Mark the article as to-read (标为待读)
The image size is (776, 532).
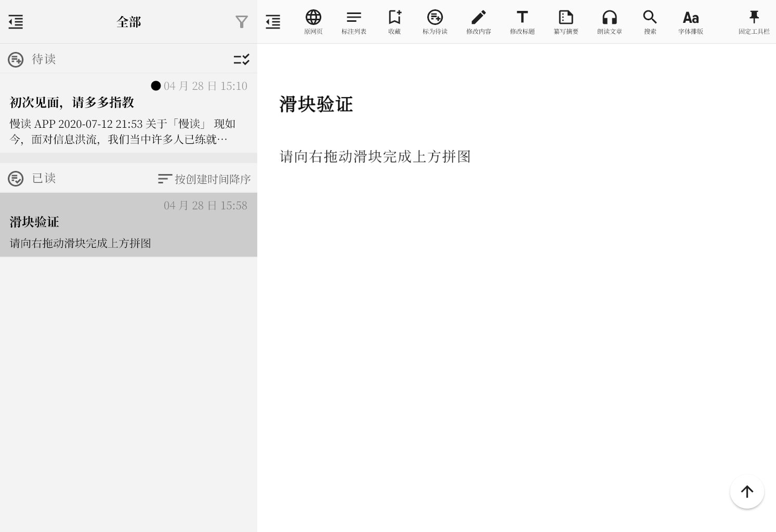[x=435, y=22]
